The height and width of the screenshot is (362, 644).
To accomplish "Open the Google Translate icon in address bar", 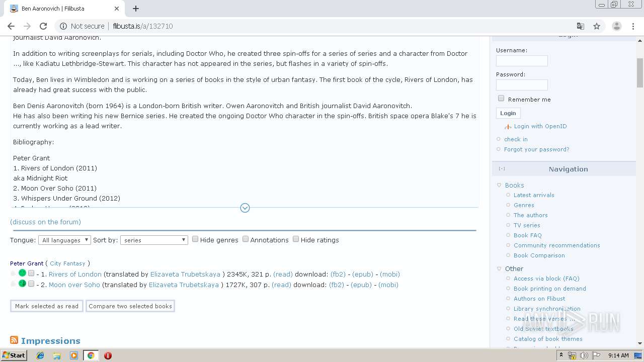I will (x=581, y=26).
